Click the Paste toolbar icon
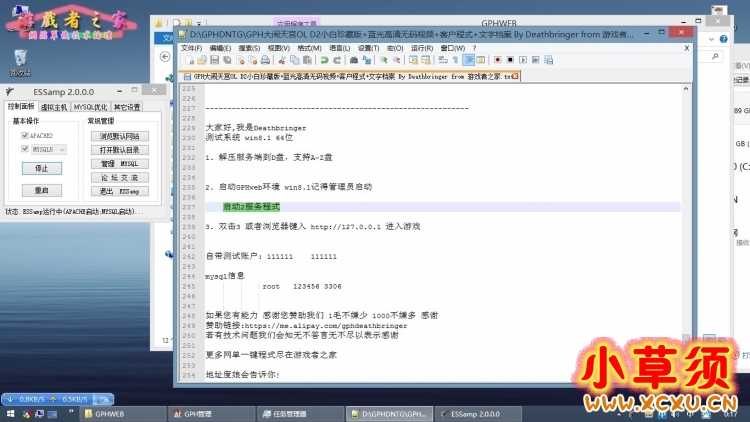Image resolution: width=750 pixels, height=422 pixels. tap(307, 60)
